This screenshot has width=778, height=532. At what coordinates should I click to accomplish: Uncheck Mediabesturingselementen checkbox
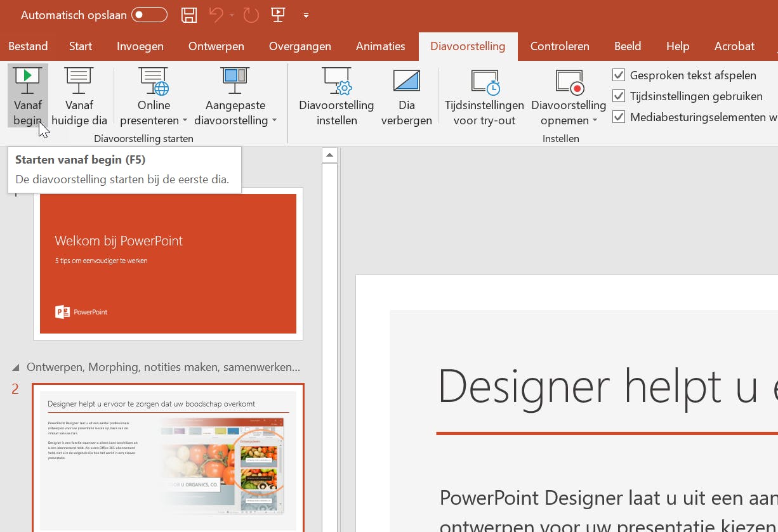[619, 117]
